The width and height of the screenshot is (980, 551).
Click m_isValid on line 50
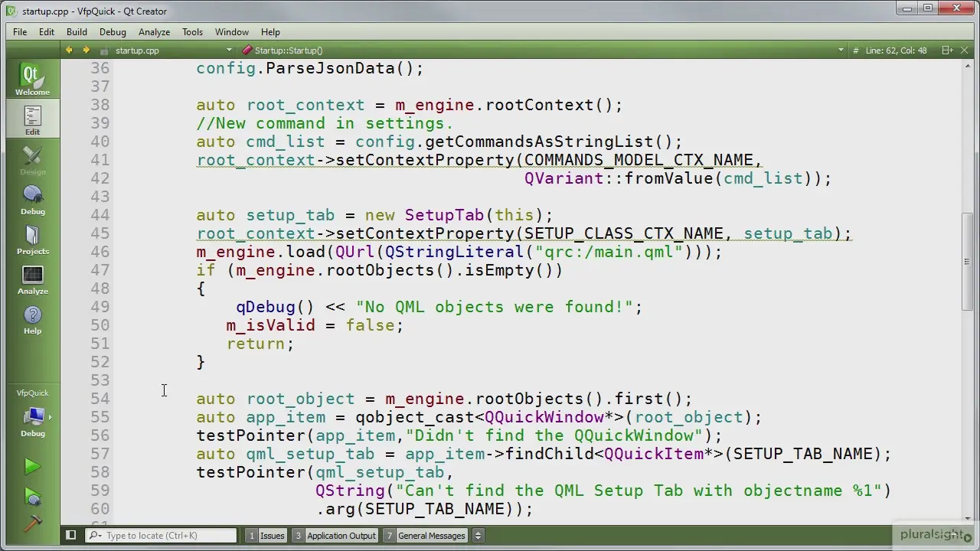(270, 325)
